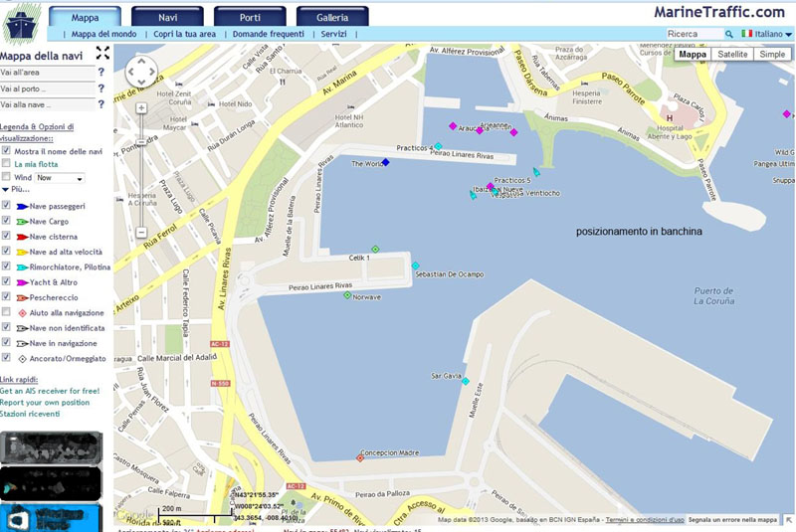
Task: Select the Celik 1 cargo marker
Action: [x=375, y=249]
